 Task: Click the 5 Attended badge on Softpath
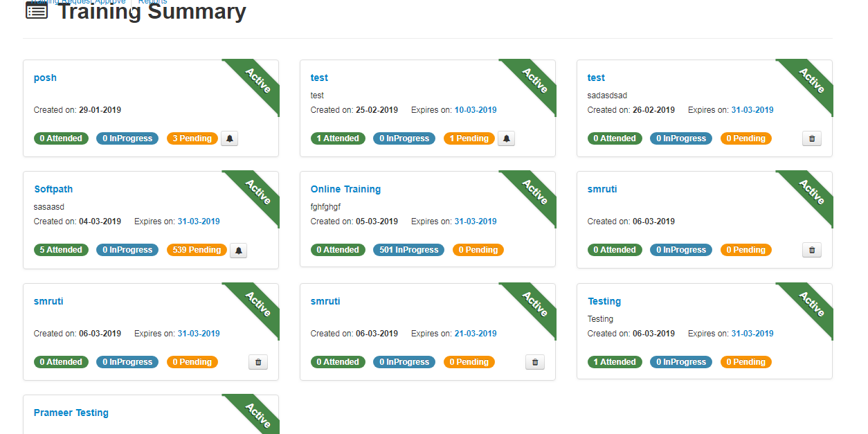(61, 250)
